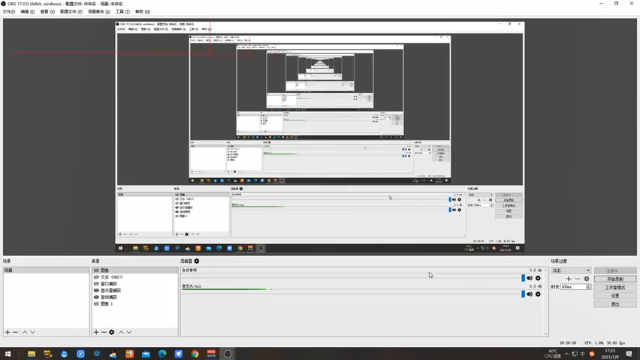Show hidden system tray icons chevron
Screen dimensions: 640x360
[567, 354]
